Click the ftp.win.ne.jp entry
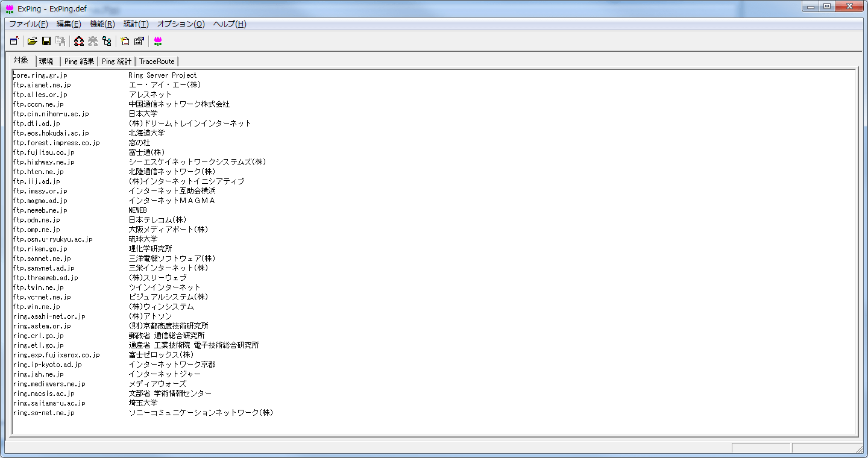 [37, 307]
